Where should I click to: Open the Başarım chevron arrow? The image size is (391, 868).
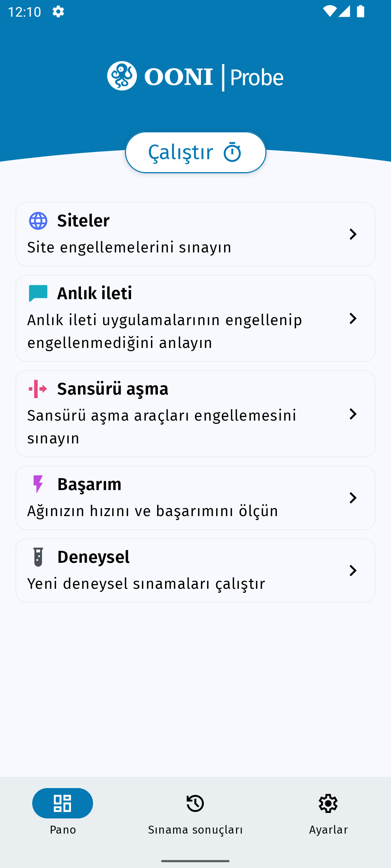click(x=353, y=498)
